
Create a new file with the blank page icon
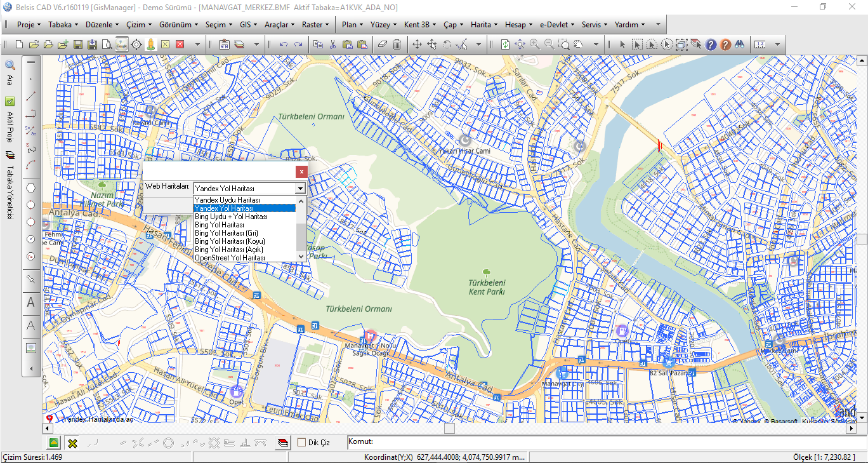(19, 44)
